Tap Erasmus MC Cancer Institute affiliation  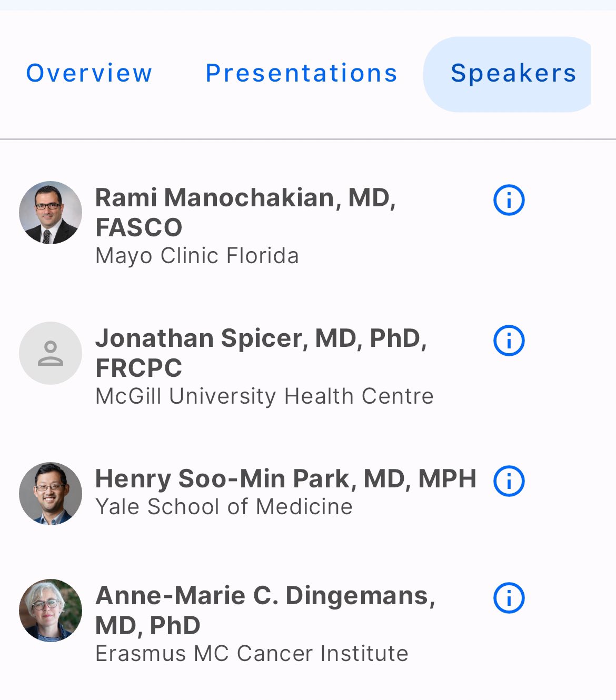(x=252, y=654)
